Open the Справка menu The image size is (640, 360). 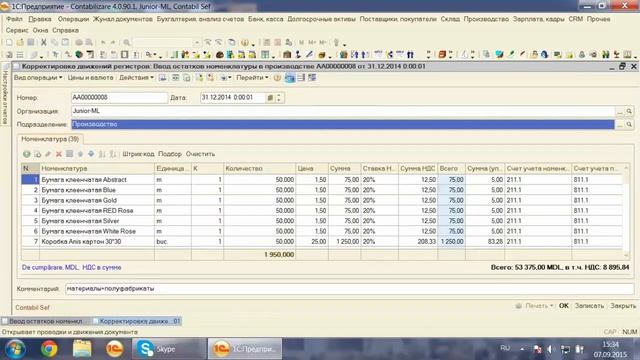click(65, 30)
